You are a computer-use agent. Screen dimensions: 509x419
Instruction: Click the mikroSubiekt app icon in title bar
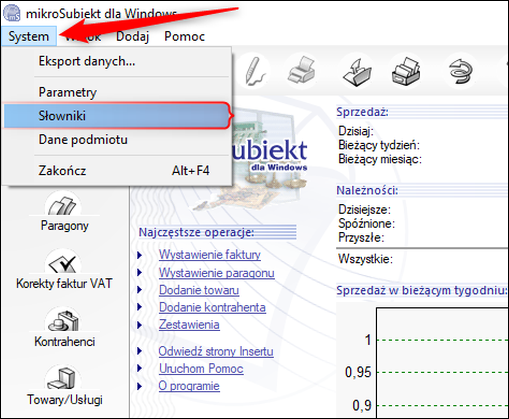12,13
